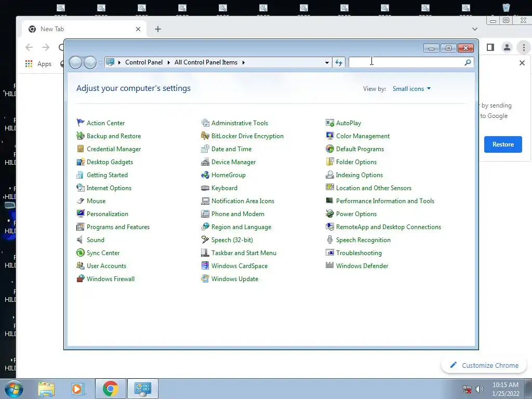Screen dimensions: 532x399
Task: Open the Troubleshooting icon
Action: click(x=330, y=253)
